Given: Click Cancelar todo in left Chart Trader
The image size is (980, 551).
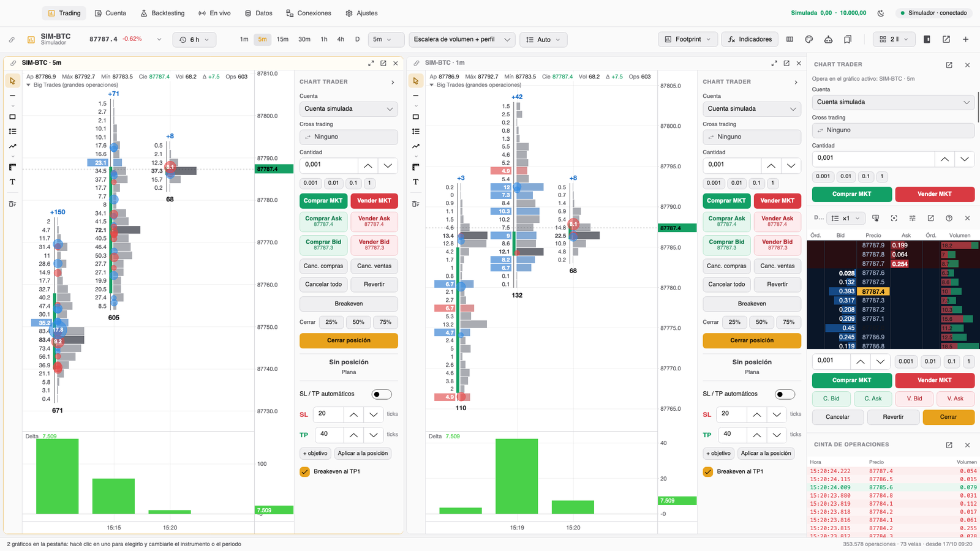Looking at the screenshot, I should tap(323, 284).
